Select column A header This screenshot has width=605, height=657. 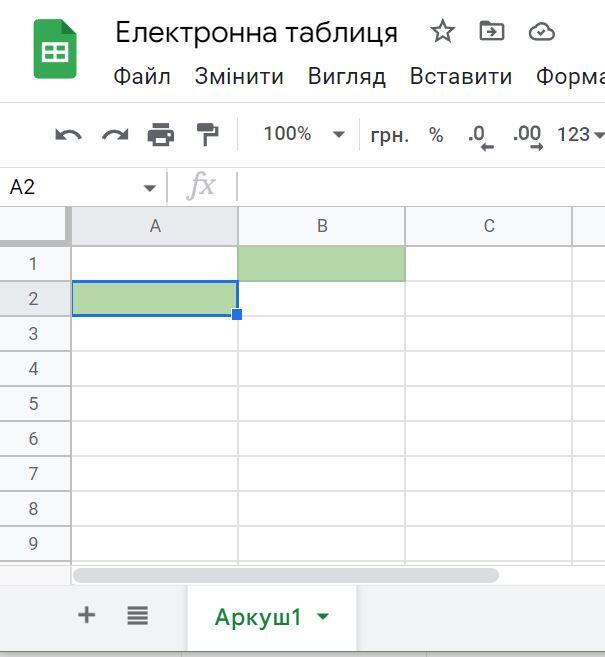click(x=155, y=226)
